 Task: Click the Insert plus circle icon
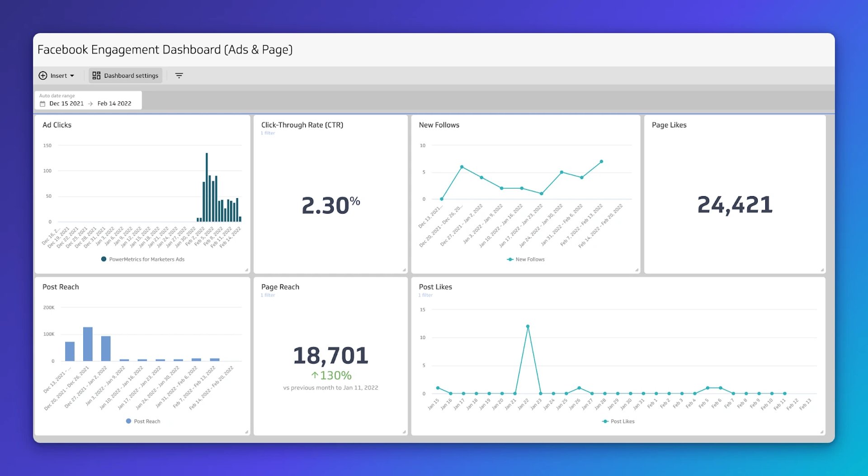pyautogui.click(x=43, y=76)
